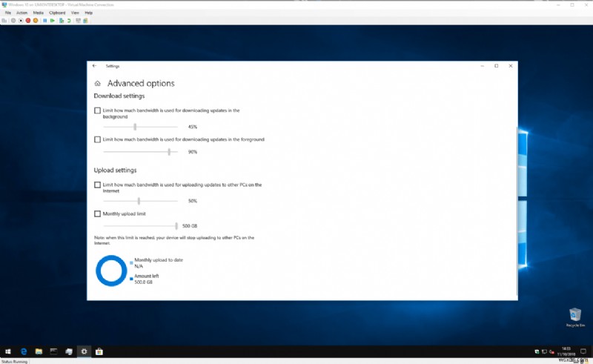Enable upload bandwidth limit checkbox
The width and height of the screenshot is (593, 364).
pos(97,185)
